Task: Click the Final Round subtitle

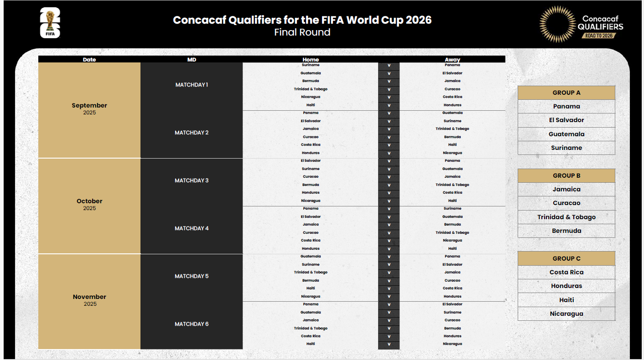Action: pos(302,32)
